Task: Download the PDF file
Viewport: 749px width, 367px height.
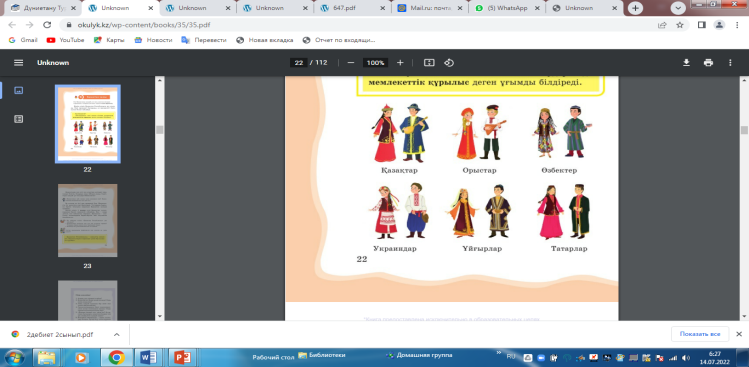Action: coord(686,63)
